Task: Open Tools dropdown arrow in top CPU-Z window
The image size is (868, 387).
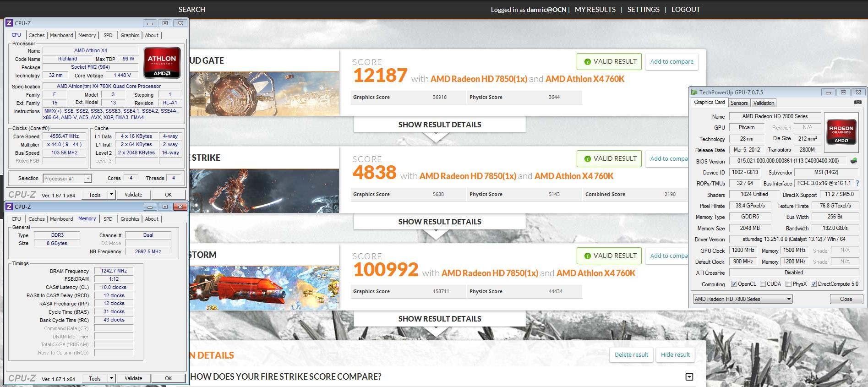Action: 111,195
